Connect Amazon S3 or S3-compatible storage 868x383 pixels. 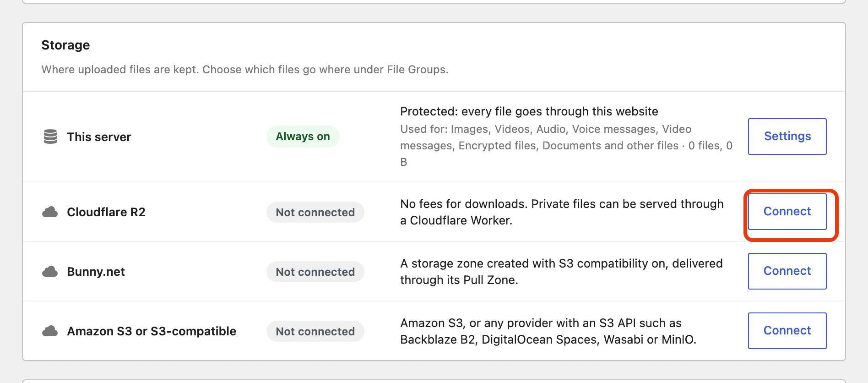tap(787, 331)
